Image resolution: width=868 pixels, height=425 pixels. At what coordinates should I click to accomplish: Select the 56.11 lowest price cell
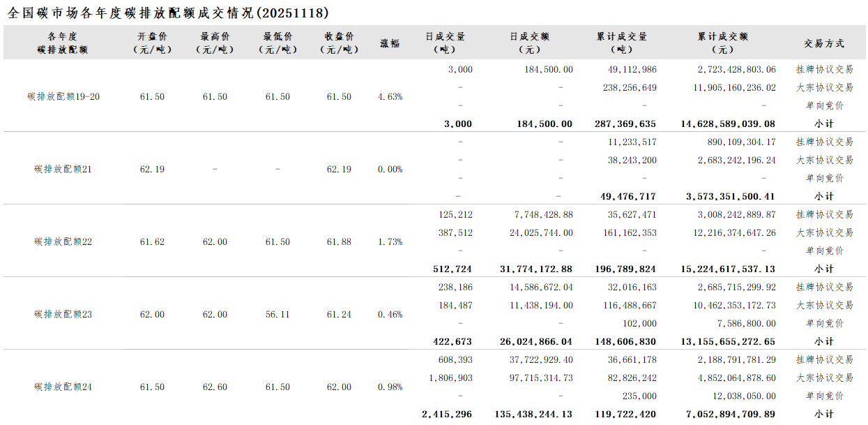pyautogui.click(x=277, y=315)
